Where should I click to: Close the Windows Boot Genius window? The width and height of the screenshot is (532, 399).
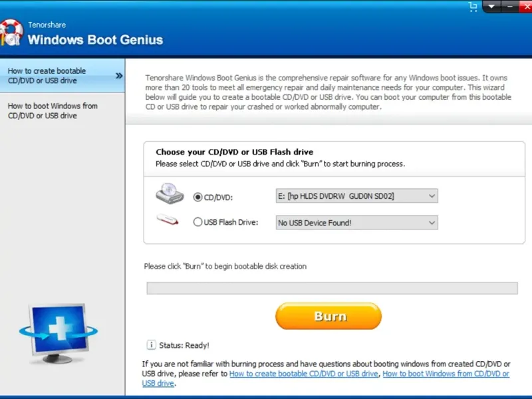pos(526,7)
